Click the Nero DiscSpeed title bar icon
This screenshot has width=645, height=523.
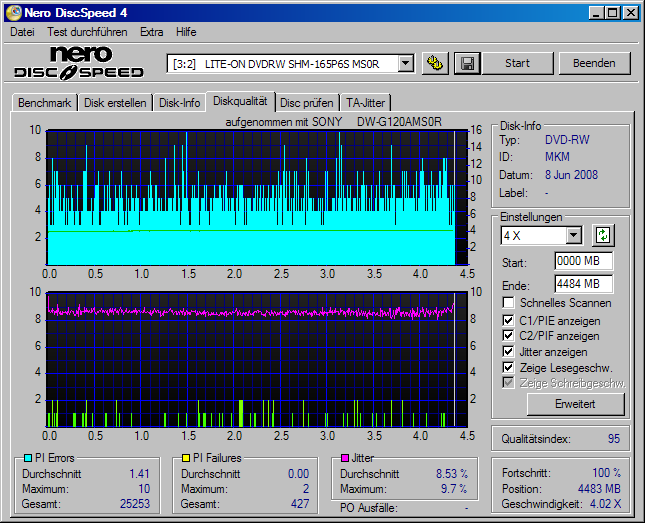coord(13,13)
